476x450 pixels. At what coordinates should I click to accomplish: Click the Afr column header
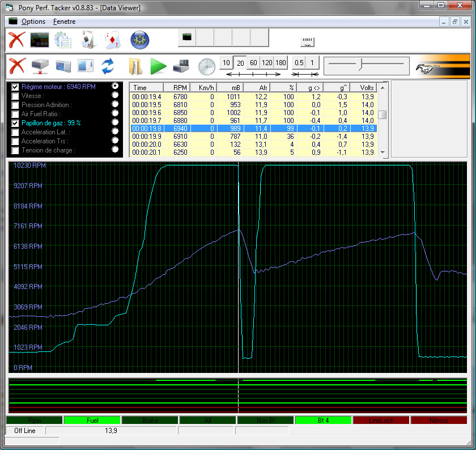tap(257, 88)
